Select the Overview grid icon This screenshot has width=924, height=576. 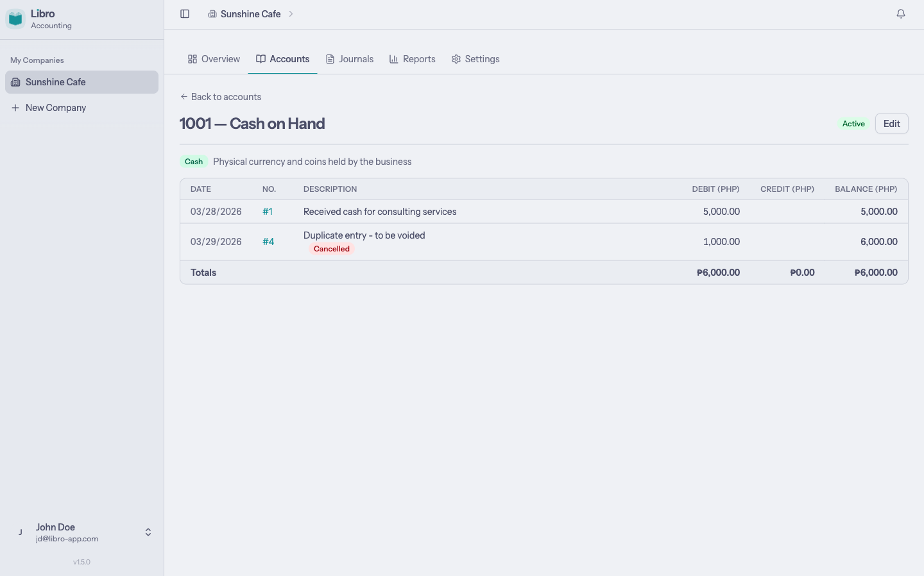(x=193, y=58)
